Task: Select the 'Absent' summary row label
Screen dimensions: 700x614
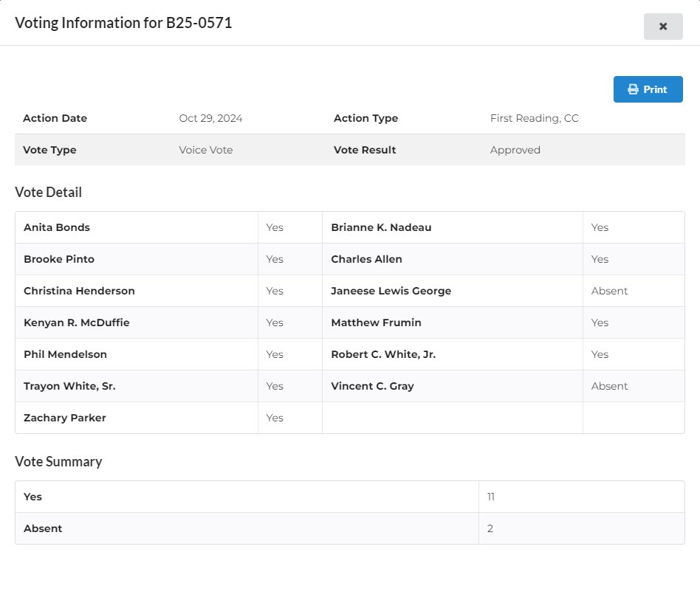Action: click(43, 528)
